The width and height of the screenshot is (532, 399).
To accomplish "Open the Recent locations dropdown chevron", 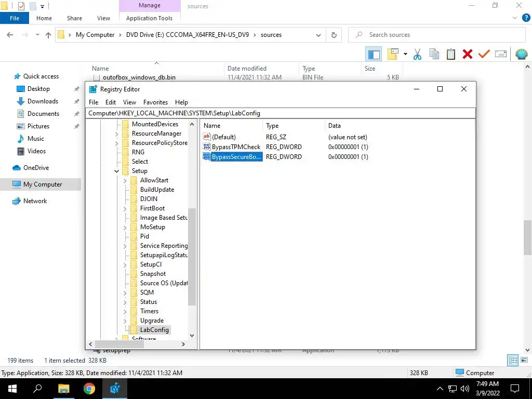I will [x=37, y=35].
